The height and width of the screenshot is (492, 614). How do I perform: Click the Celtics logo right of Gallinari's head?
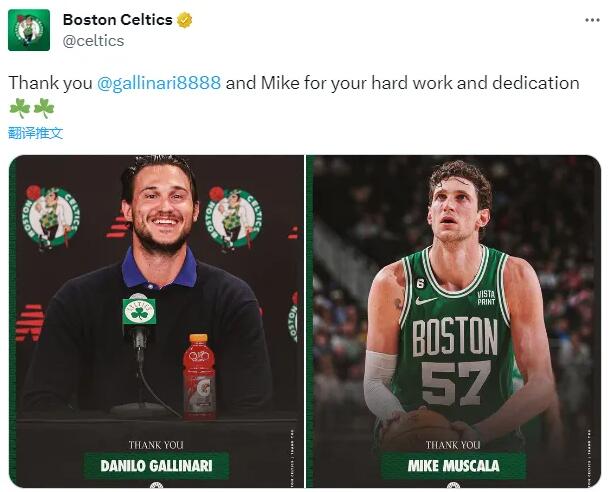(234, 217)
